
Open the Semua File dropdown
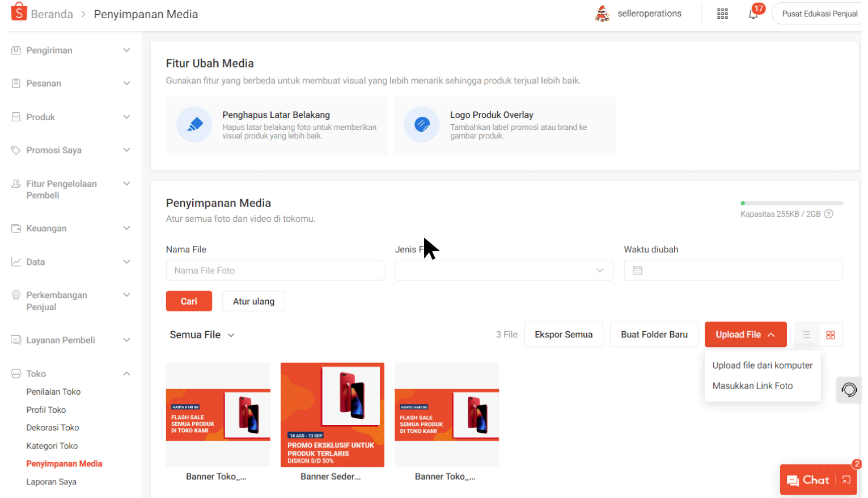(202, 335)
